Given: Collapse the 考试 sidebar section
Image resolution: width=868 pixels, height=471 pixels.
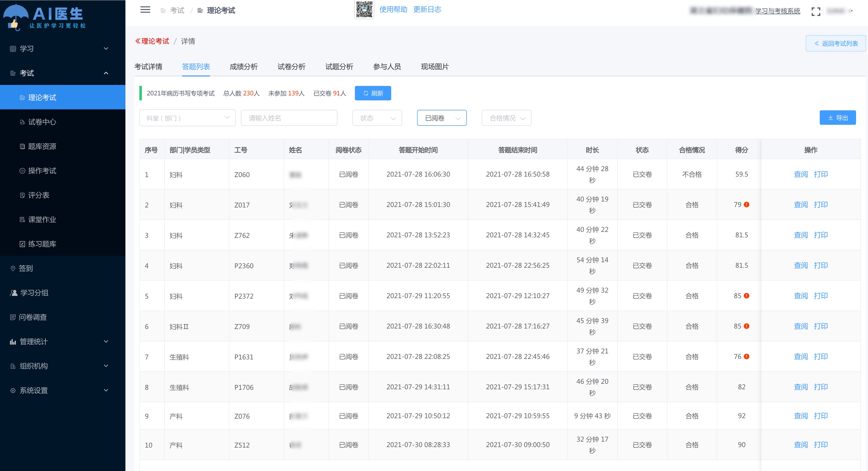Looking at the screenshot, I should point(63,73).
